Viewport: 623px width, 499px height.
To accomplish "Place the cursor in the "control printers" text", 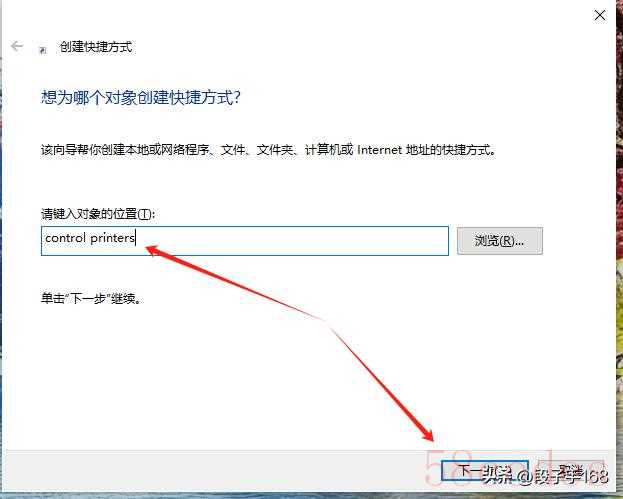I will tap(90, 238).
